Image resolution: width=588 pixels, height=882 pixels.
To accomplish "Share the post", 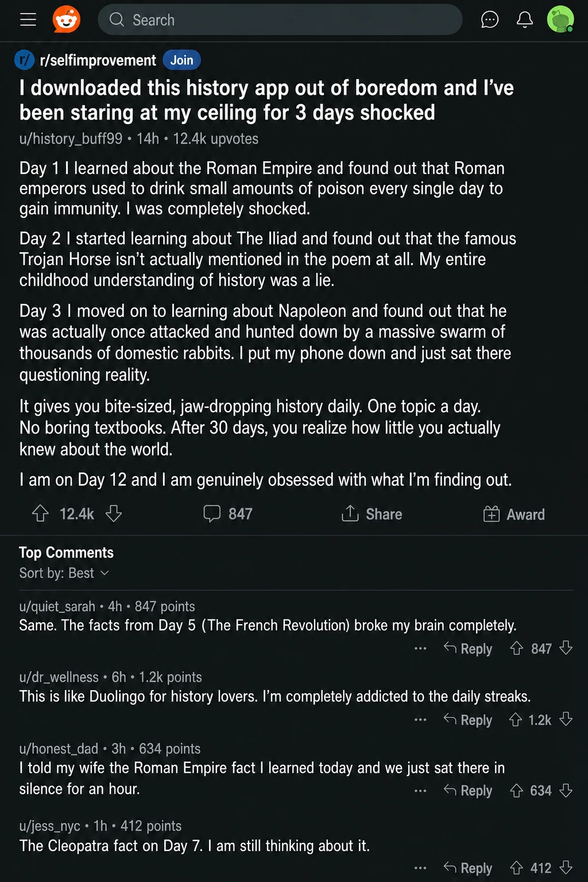I will point(372,513).
